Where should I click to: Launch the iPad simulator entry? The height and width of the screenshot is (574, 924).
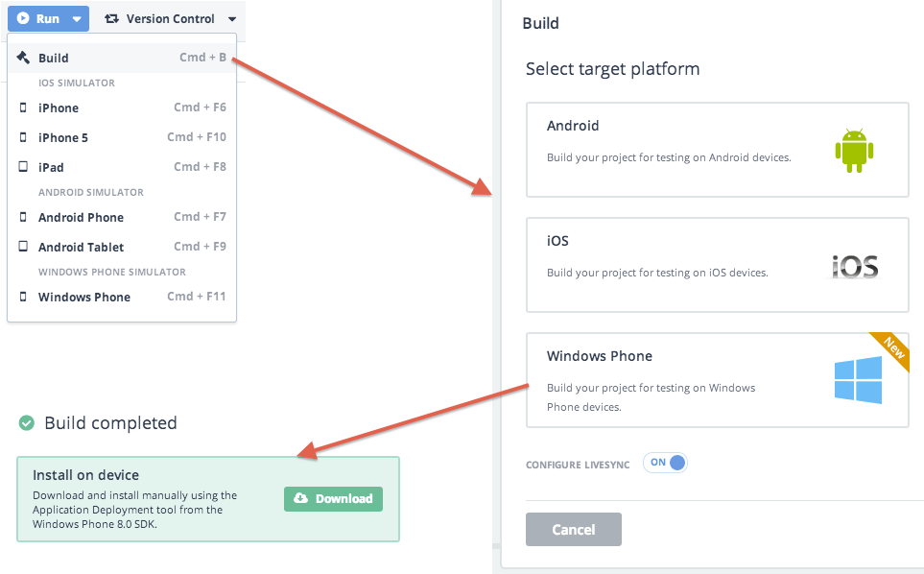(122, 167)
